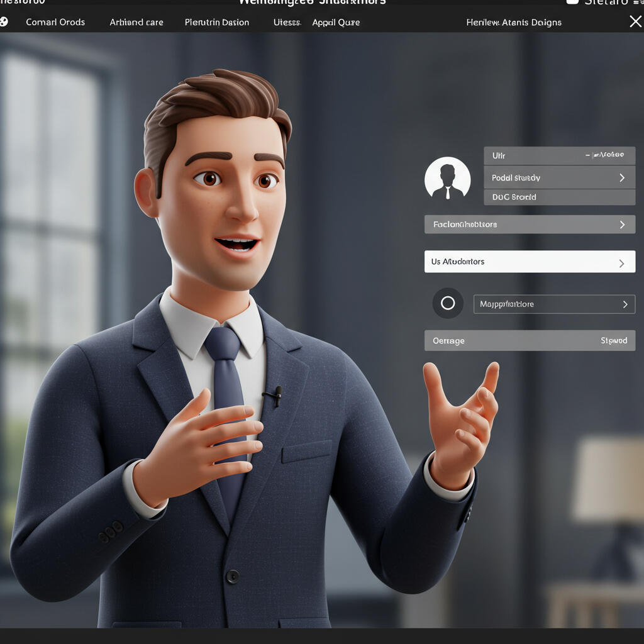Close the panel with the X button
644x644 pixels.
click(x=635, y=22)
